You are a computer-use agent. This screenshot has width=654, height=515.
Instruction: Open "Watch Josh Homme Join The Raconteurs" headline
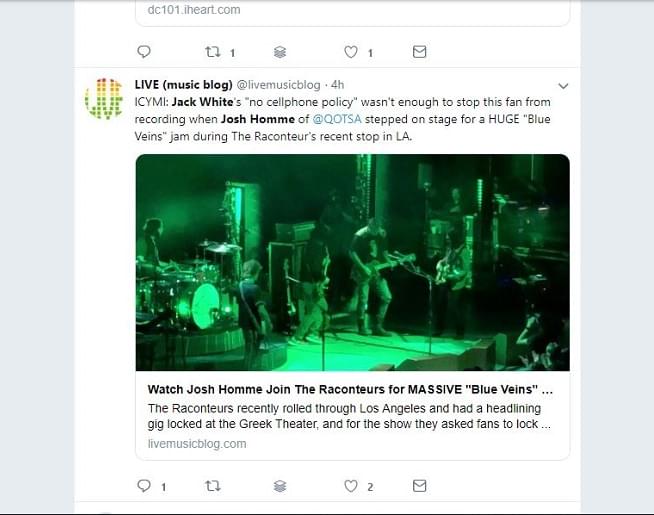(350, 389)
